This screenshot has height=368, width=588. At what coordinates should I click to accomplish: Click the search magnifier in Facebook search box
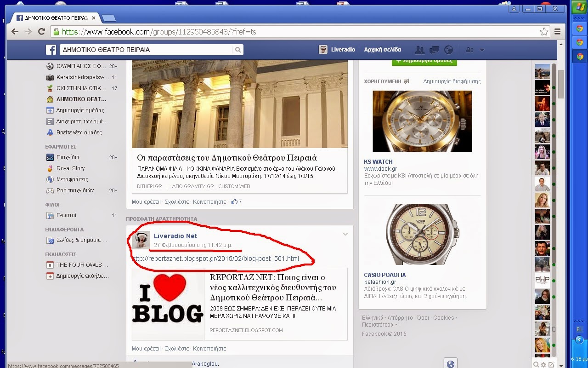[238, 50]
